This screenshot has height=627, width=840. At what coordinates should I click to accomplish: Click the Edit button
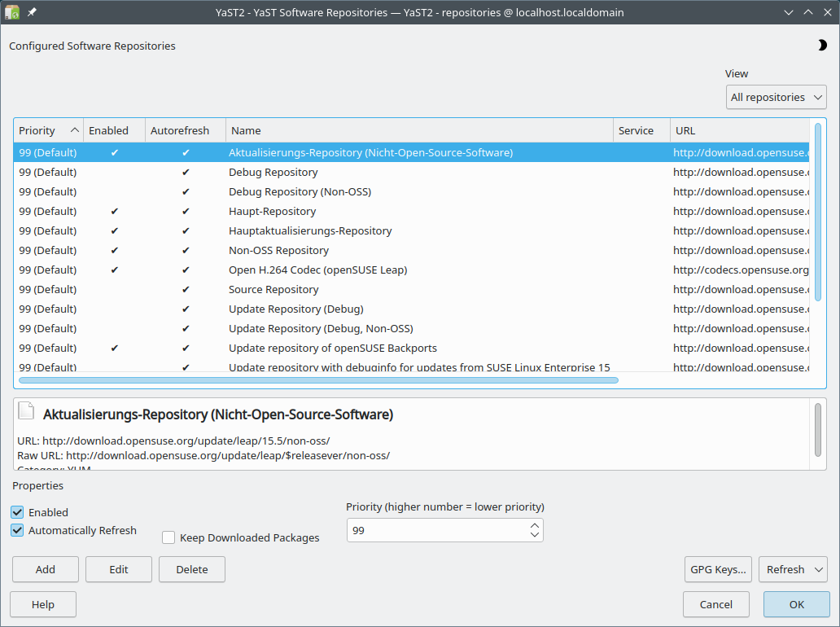click(119, 569)
